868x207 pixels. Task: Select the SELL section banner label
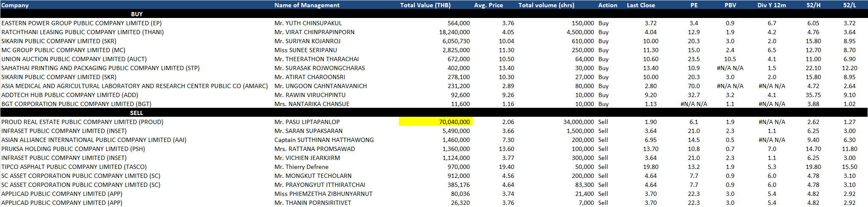click(x=137, y=113)
